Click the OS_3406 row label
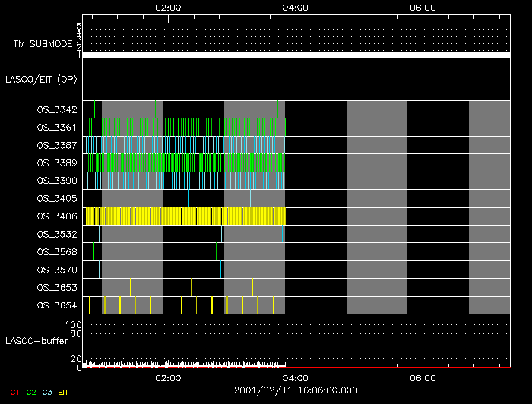 point(57,216)
